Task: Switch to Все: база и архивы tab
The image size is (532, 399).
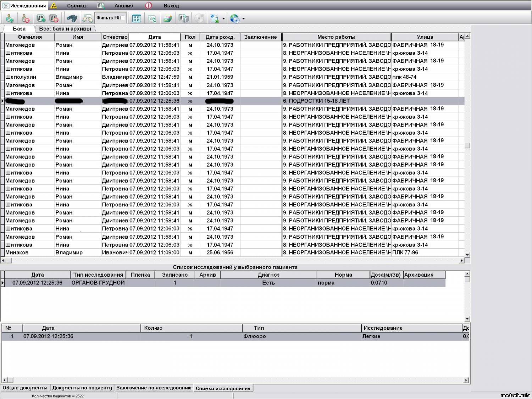Action: tap(65, 29)
